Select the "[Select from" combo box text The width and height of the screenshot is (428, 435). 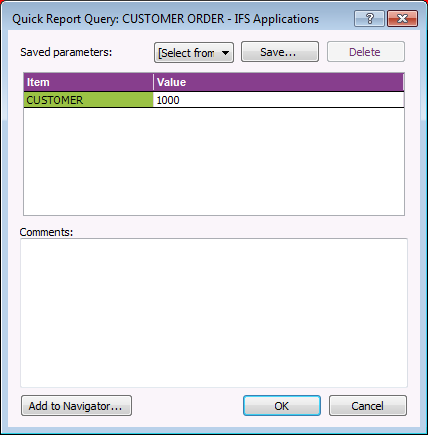(x=186, y=53)
